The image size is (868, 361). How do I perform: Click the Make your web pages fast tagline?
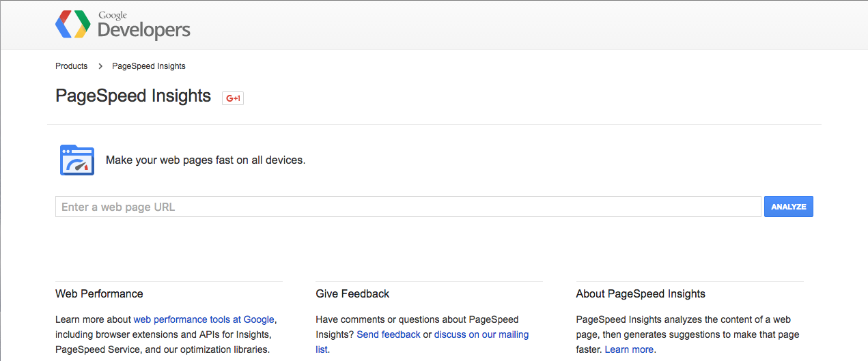(206, 160)
